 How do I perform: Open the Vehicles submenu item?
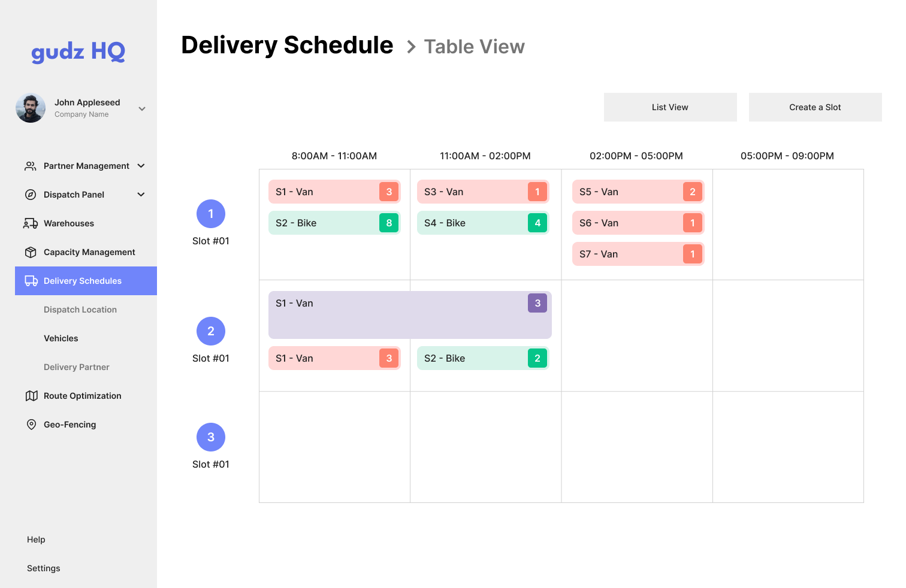coord(61,338)
